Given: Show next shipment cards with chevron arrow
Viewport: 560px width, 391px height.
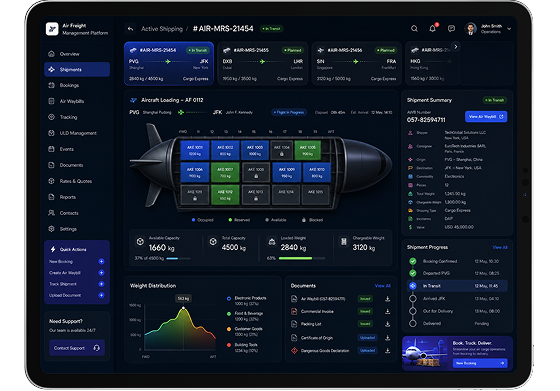Looking at the screenshot, I should 455,46.
